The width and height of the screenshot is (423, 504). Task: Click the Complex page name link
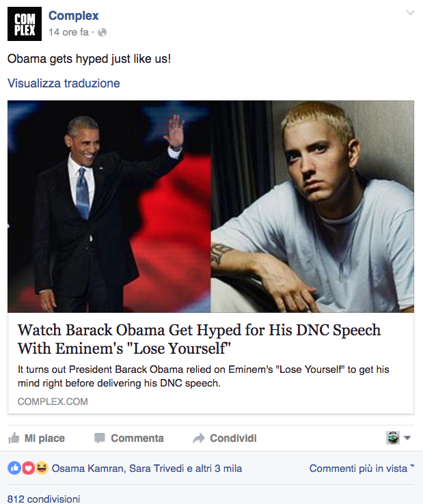pyautogui.click(x=74, y=16)
